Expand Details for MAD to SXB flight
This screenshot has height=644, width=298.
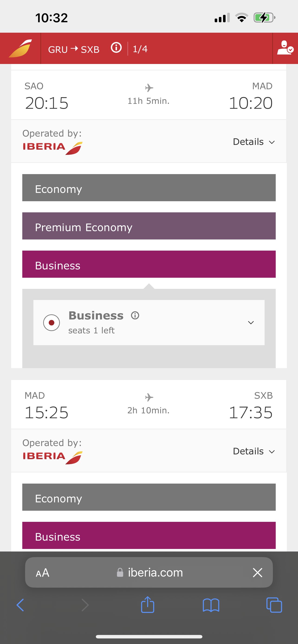[254, 451]
